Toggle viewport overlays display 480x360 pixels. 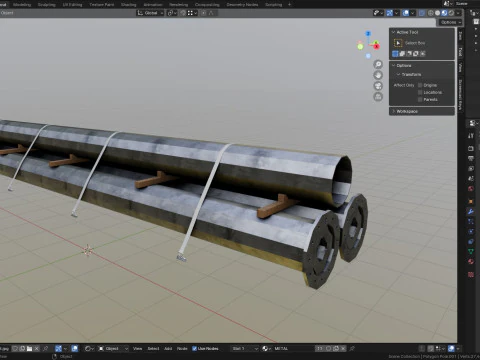coord(406,13)
